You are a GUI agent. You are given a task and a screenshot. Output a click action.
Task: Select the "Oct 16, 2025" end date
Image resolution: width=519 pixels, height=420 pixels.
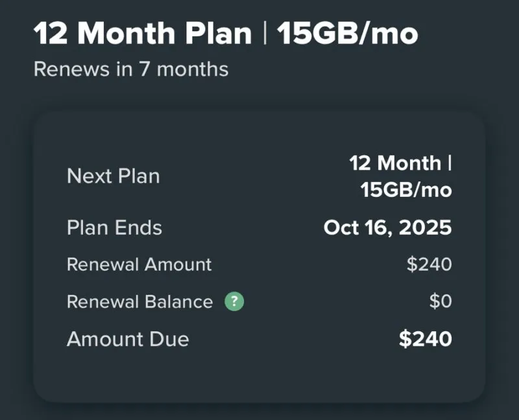coord(387,227)
